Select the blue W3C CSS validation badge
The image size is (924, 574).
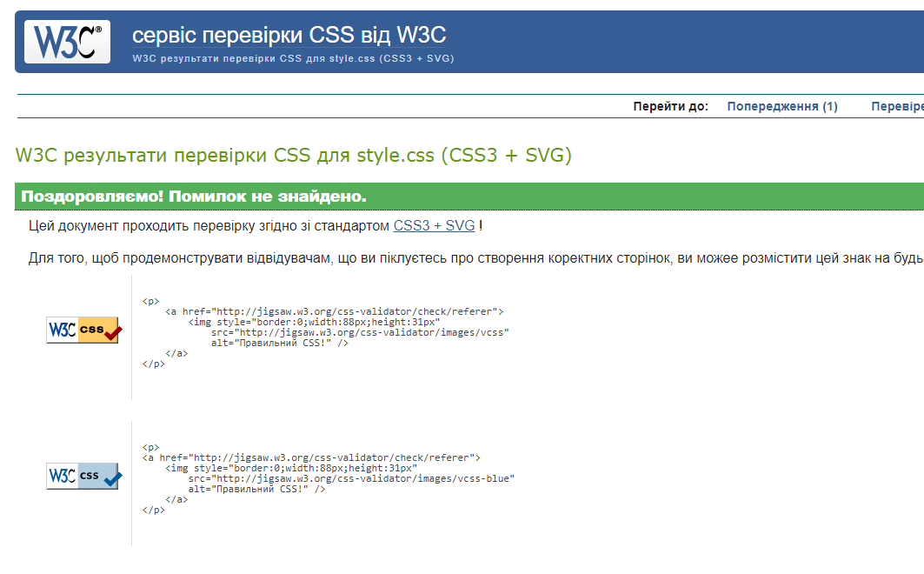(x=83, y=477)
